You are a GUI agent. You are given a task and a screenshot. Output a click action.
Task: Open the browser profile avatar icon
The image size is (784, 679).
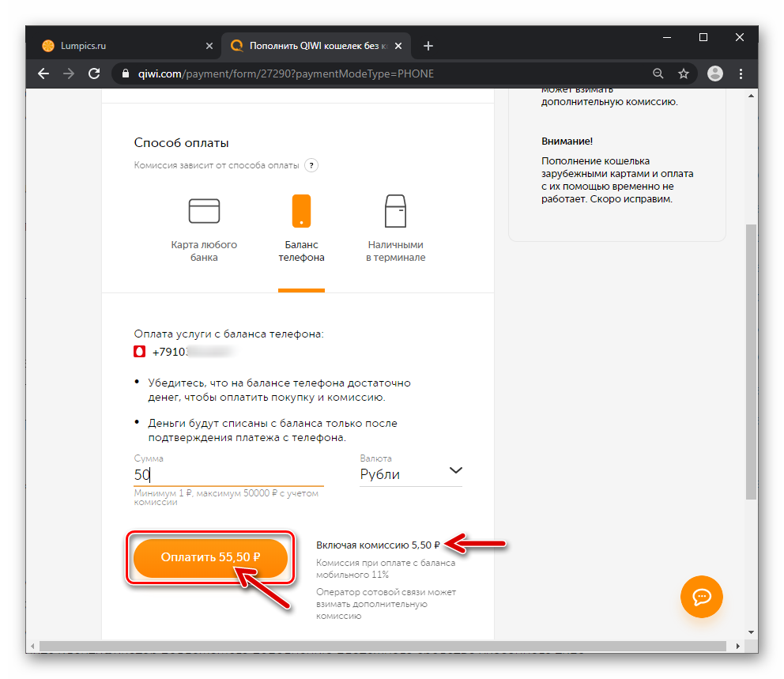pyautogui.click(x=715, y=74)
